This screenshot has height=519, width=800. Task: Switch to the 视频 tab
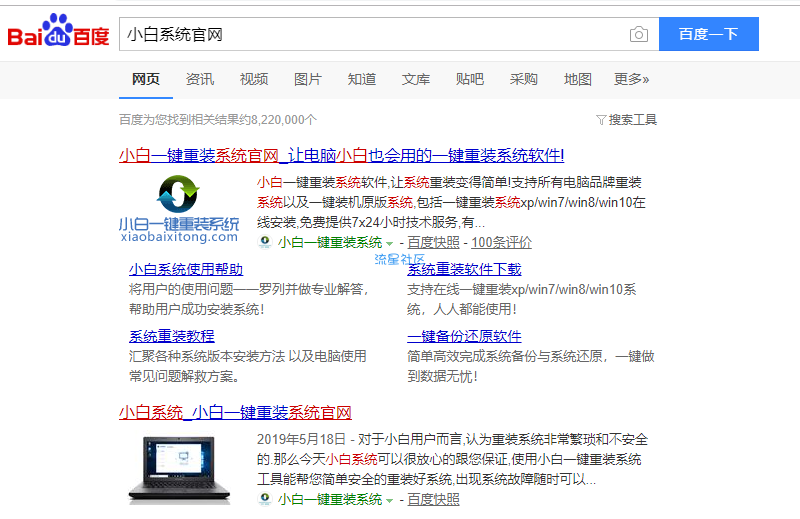point(254,79)
